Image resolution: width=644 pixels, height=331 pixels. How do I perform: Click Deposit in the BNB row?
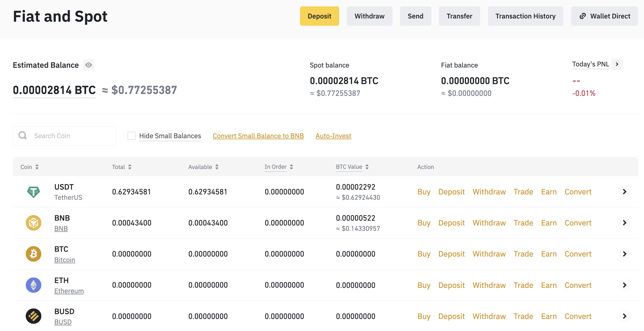tap(451, 223)
